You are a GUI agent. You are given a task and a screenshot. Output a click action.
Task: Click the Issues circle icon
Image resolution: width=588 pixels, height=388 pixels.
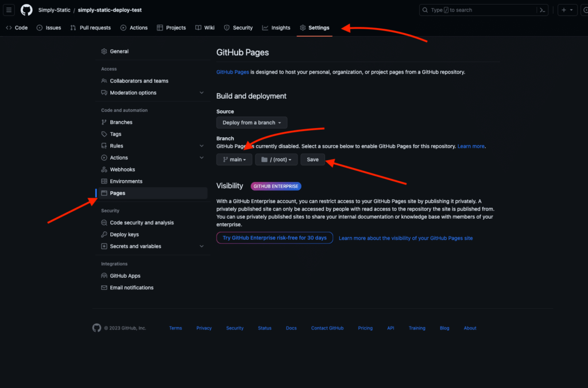pyautogui.click(x=40, y=28)
